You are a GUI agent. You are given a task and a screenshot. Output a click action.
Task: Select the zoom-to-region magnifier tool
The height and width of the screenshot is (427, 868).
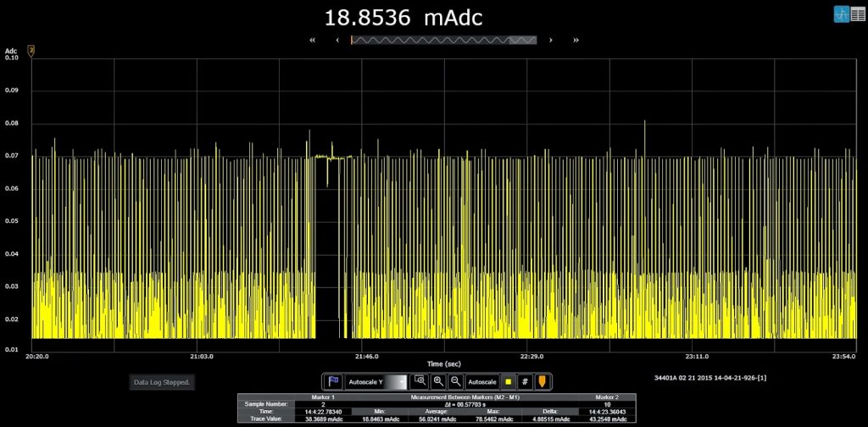pyautogui.click(x=420, y=382)
